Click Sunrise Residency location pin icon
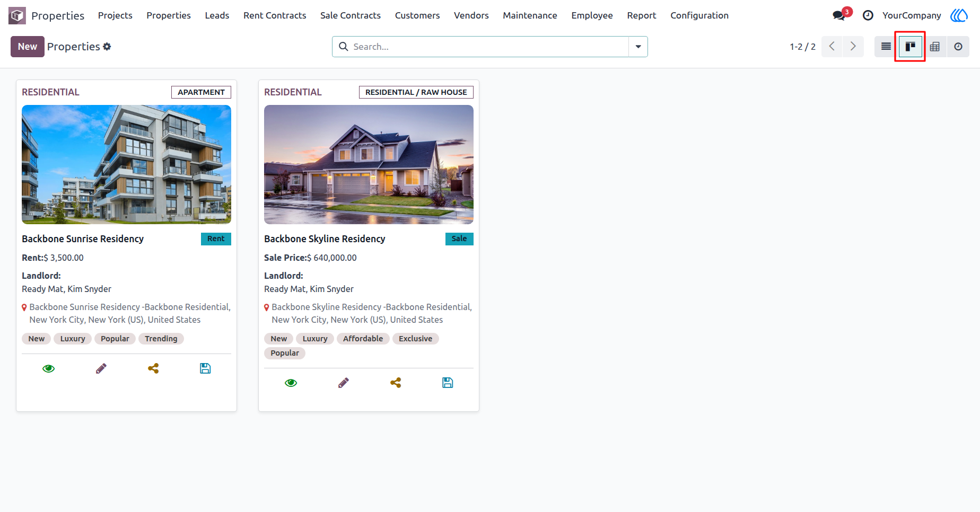The image size is (980, 512). click(24, 307)
